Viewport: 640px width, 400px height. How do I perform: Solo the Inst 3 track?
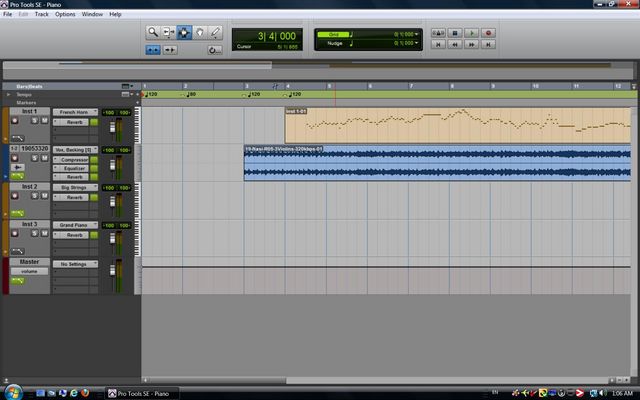(33, 236)
